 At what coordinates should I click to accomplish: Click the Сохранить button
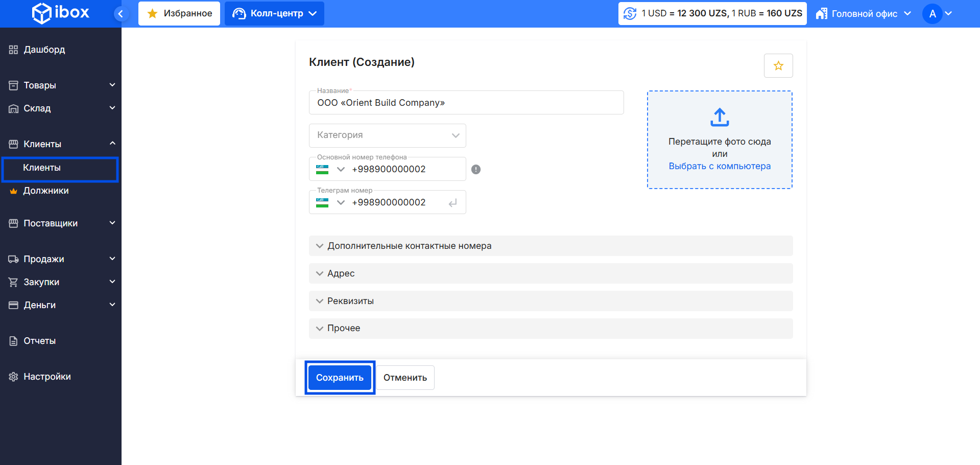[x=340, y=378]
